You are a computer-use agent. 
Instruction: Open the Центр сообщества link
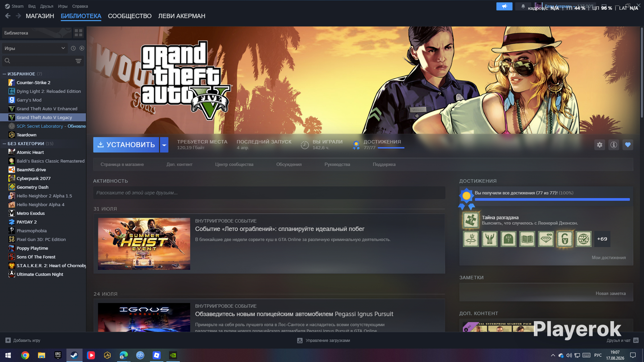(x=234, y=164)
